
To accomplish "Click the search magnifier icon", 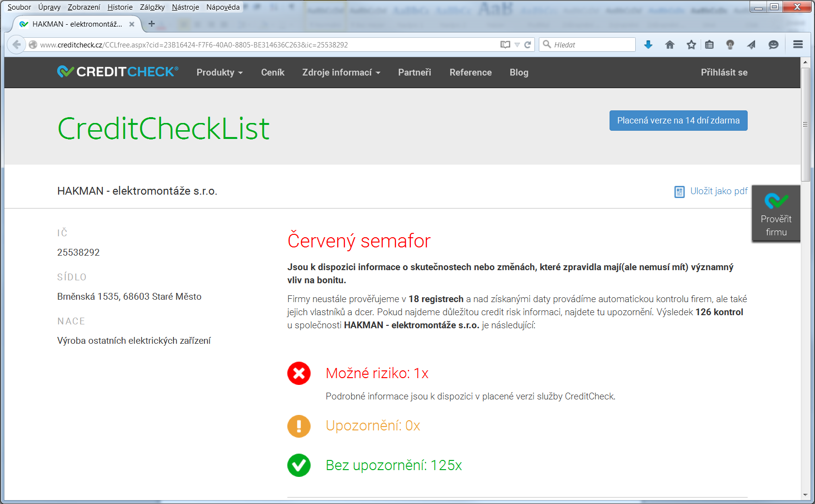I will (547, 45).
